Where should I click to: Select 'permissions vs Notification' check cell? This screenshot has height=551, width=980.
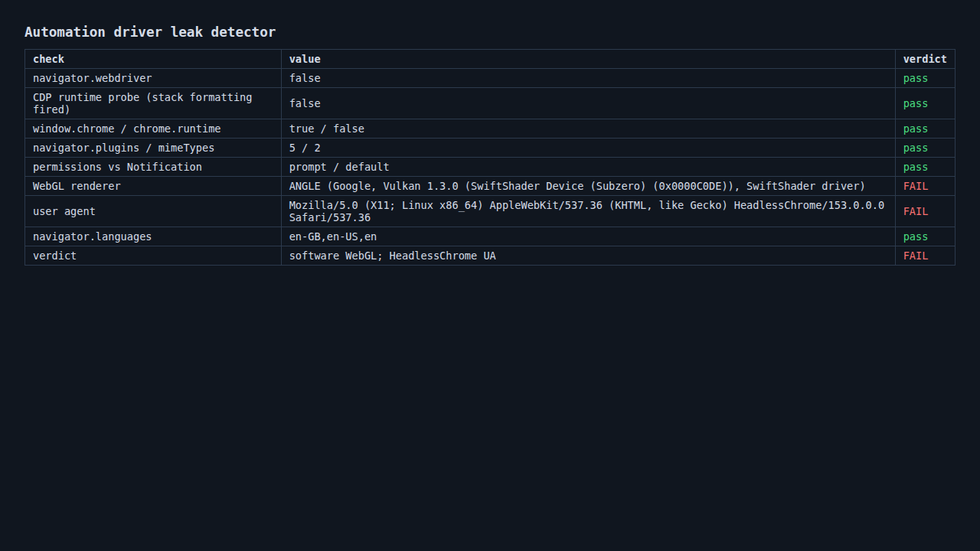click(153, 167)
